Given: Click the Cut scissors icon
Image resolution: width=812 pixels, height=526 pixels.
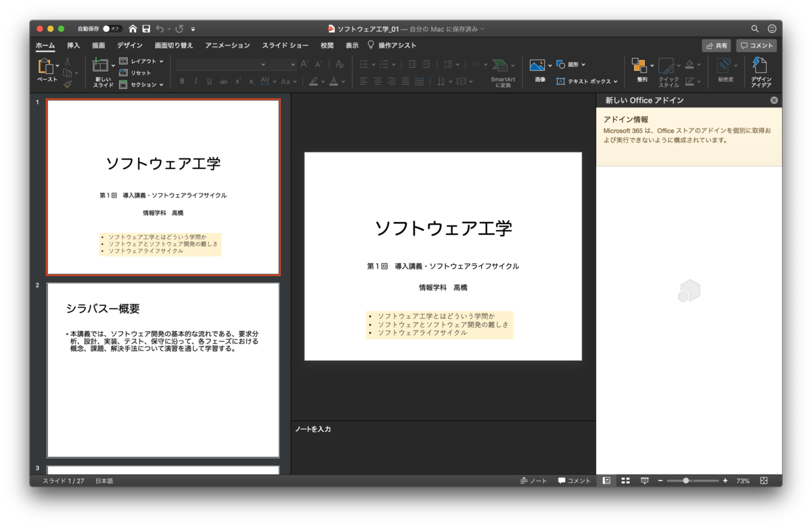Looking at the screenshot, I should 68,62.
